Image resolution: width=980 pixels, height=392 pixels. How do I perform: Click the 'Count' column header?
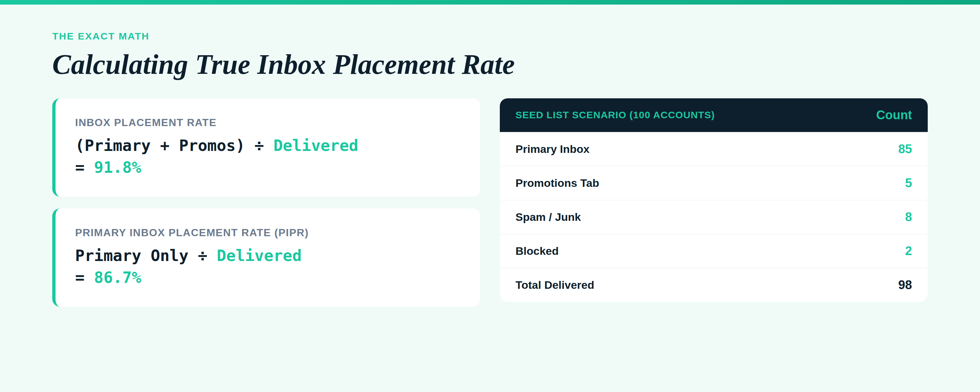point(894,115)
